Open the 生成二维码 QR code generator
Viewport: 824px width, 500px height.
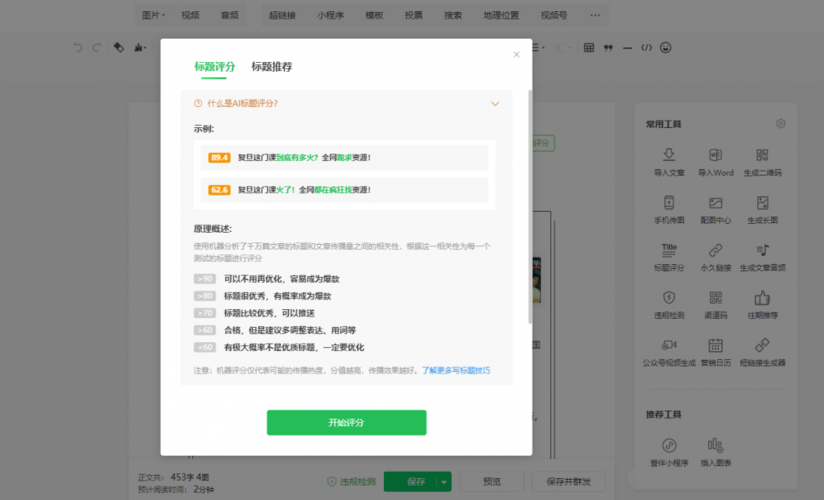pyautogui.click(x=762, y=162)
